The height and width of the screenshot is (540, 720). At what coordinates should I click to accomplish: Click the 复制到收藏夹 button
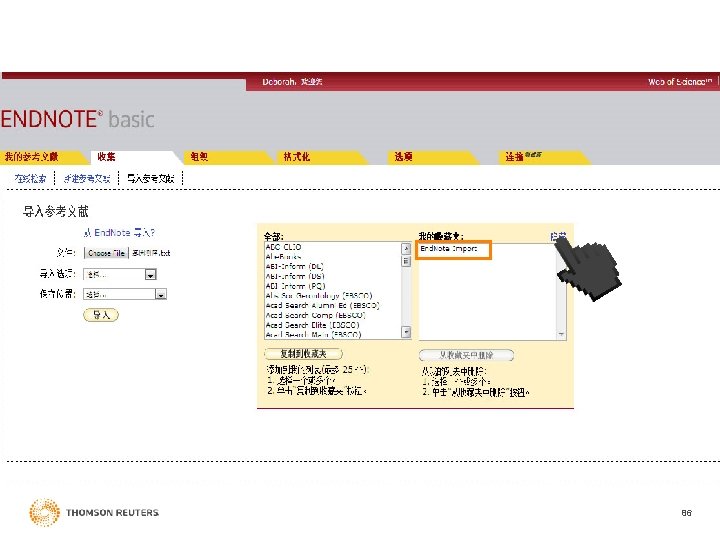pos(304,354)
